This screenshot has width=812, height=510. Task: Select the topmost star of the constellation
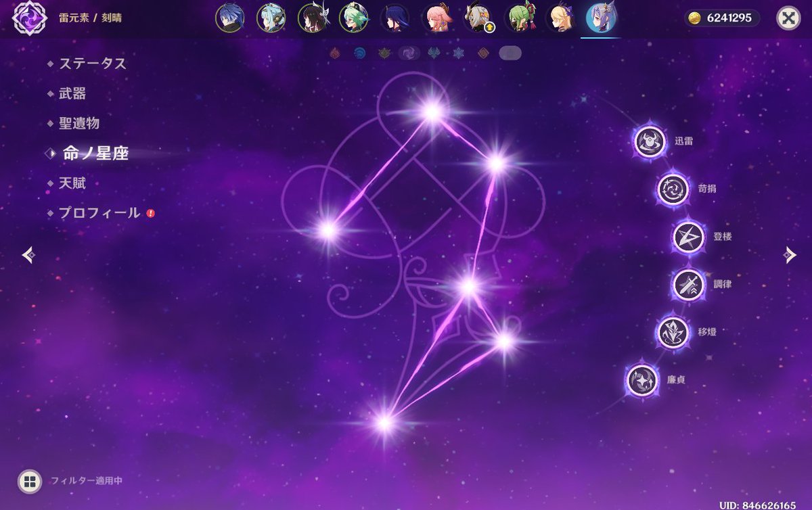pyautogui.click(x=432, y=111)
